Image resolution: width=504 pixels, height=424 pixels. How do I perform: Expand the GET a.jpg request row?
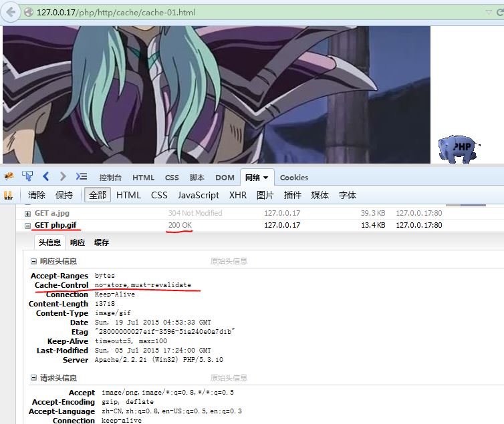coord(27,214)
